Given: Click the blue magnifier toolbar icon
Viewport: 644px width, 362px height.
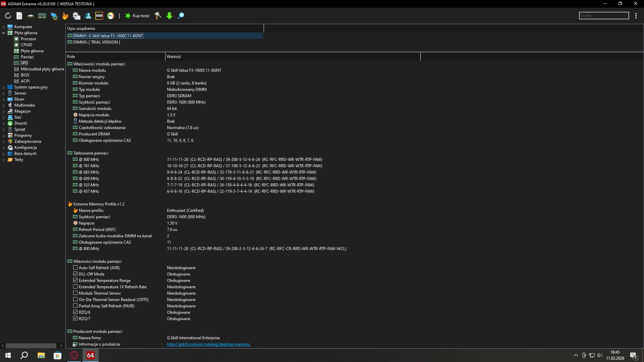Looking at the screenshot, I should coord(181,16).
